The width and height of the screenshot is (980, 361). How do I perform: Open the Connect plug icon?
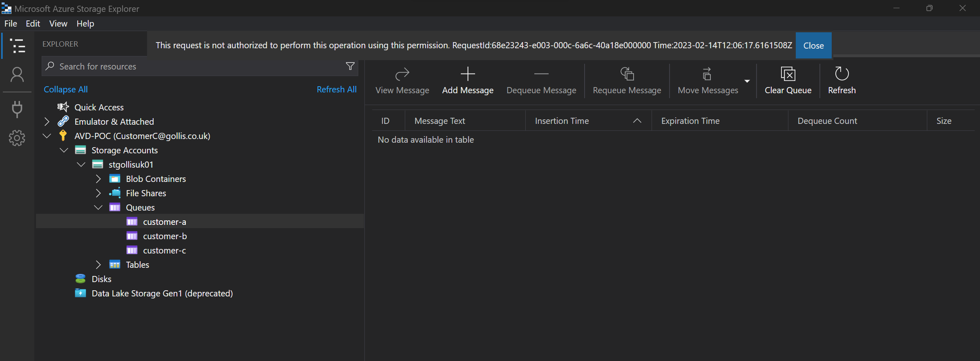(17, 109)
